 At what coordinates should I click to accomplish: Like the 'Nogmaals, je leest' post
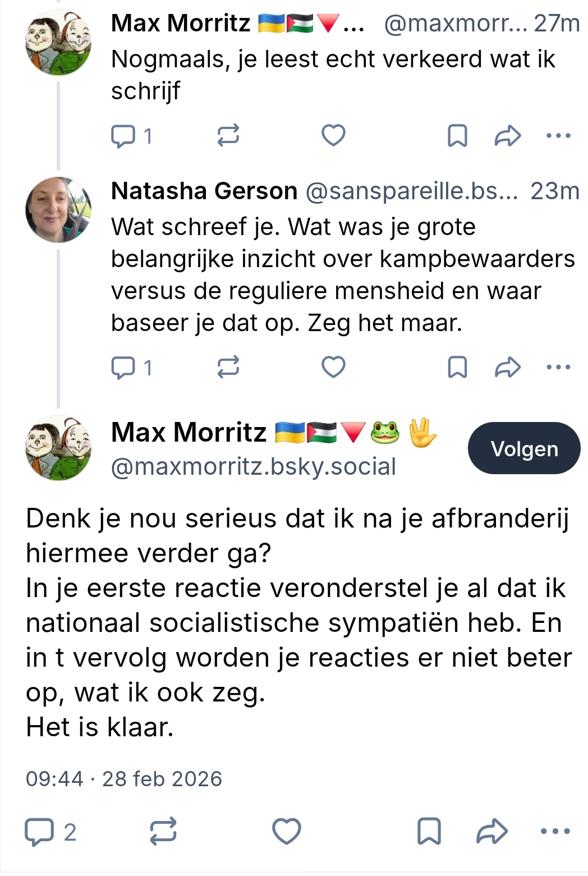tap(333, 136)
